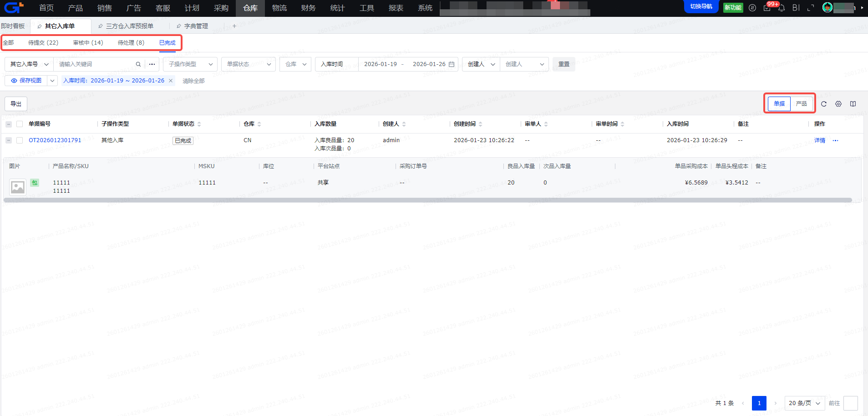The image size is (868, 416).
Task: Collapse all rows using header minus toggle
Action: pyautogui.click(x=9, y=124)
